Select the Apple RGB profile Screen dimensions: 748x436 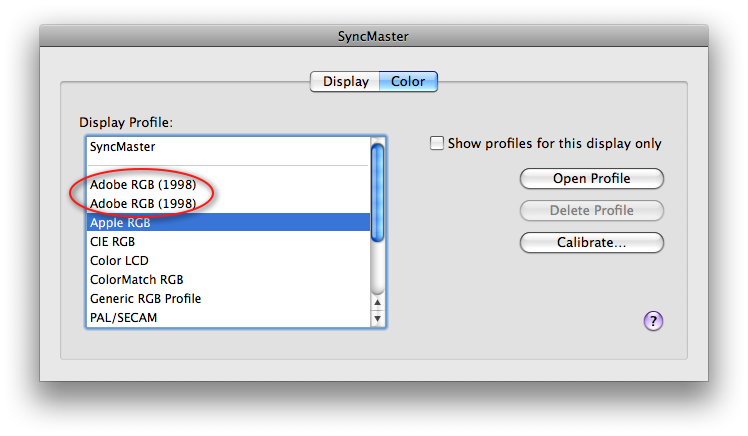(x=229, y=222)
